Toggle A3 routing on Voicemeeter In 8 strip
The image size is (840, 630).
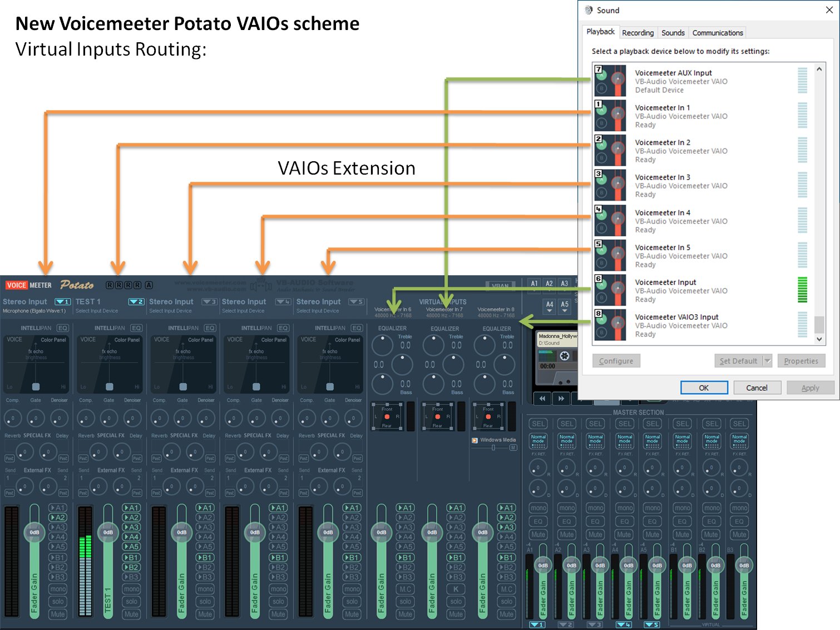[x=506, y=527]
